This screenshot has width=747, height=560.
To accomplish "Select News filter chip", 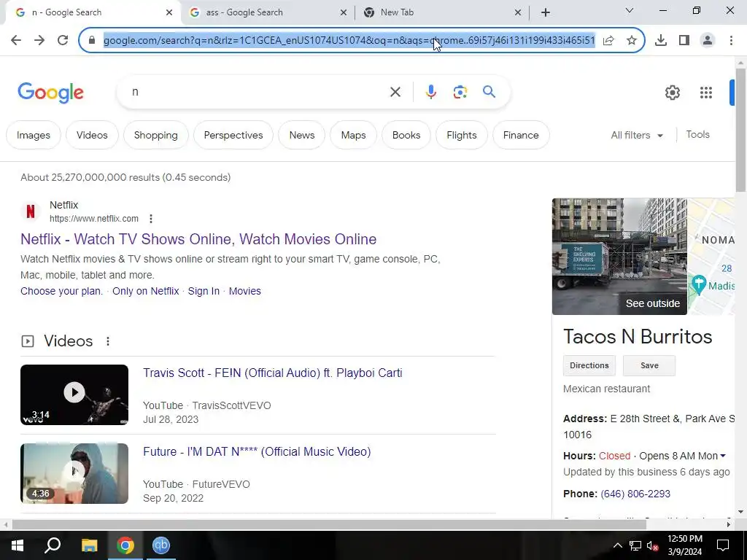I will click(x=302, y=135).
